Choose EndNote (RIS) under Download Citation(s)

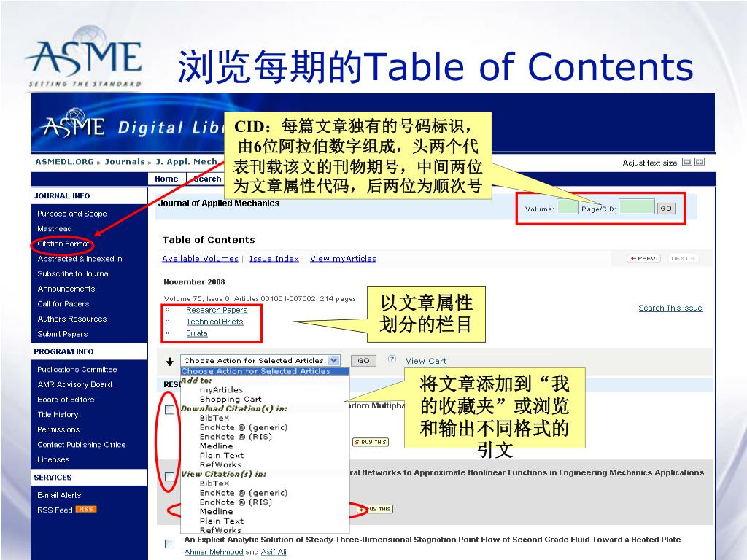click(x=236, y=437)
